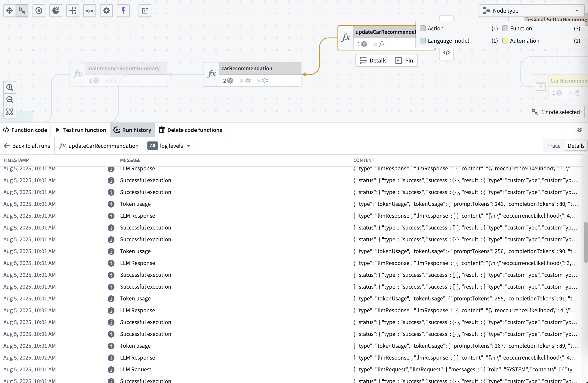Fit the workflow to the view
Image resolution: width=588 pixels, height=383 pixels.
coord(10,112)
